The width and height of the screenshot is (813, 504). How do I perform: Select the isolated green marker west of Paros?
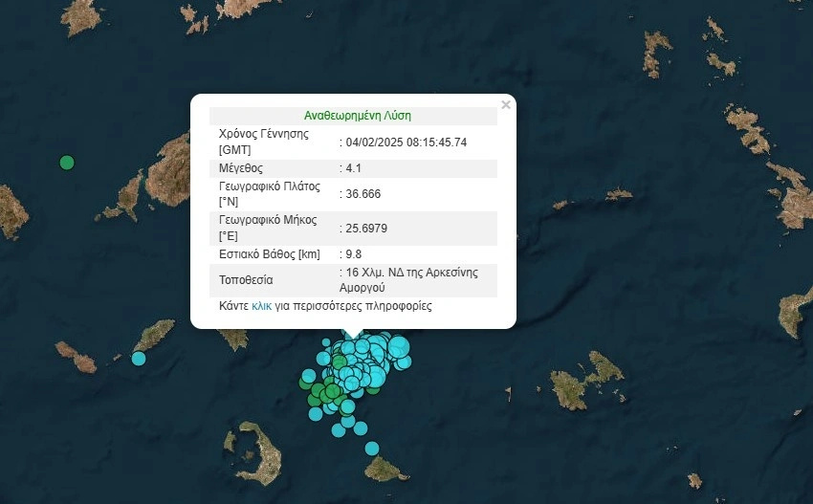(67, 163)
